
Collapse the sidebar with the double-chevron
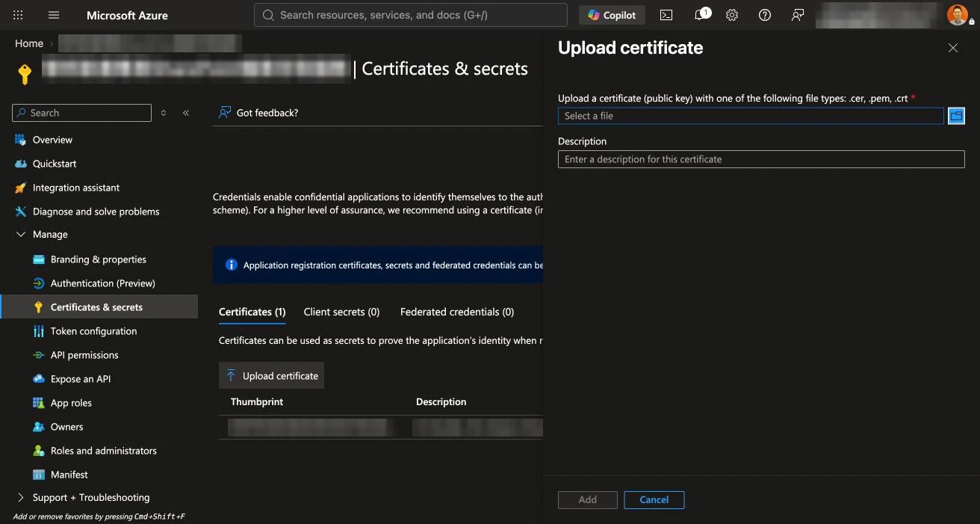[186, 113]
